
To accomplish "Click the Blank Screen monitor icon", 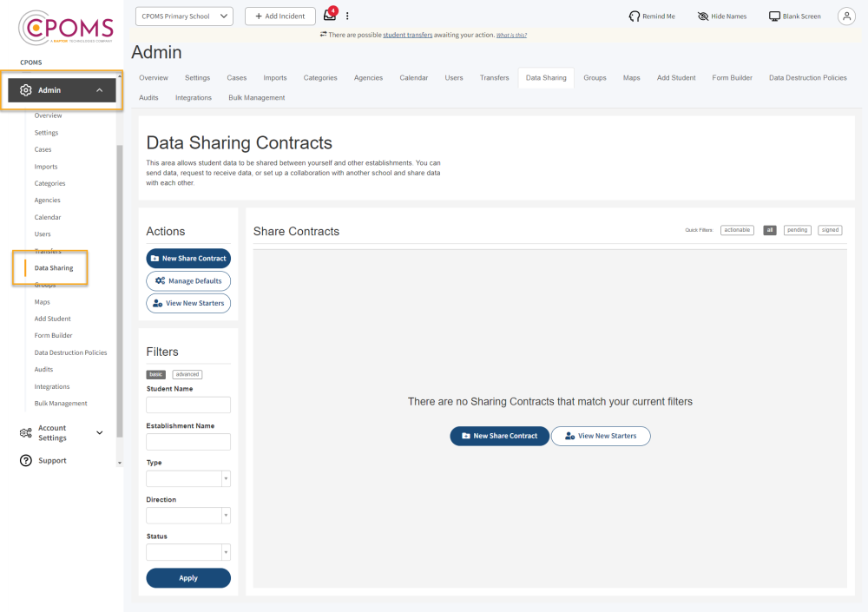I will pos(774,16).
